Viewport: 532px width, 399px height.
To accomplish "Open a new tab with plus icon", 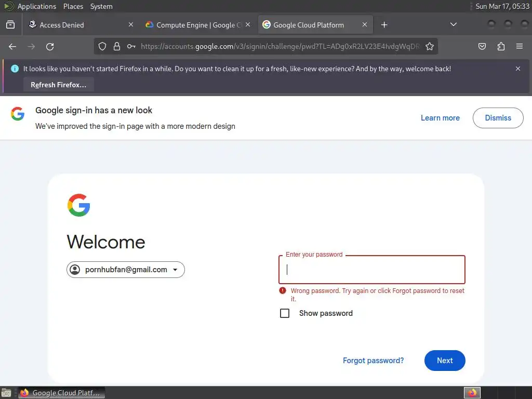I will click(x=384, y=25).
